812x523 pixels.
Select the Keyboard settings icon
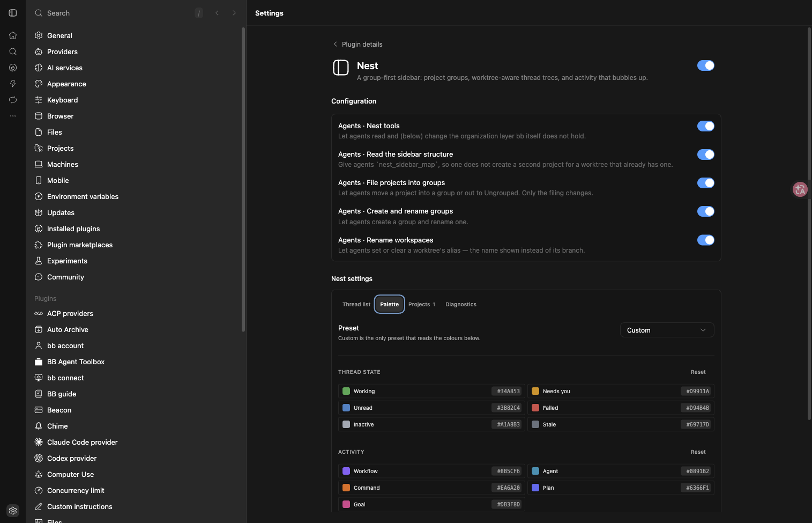pyautogui.click(x=39, y=100)
